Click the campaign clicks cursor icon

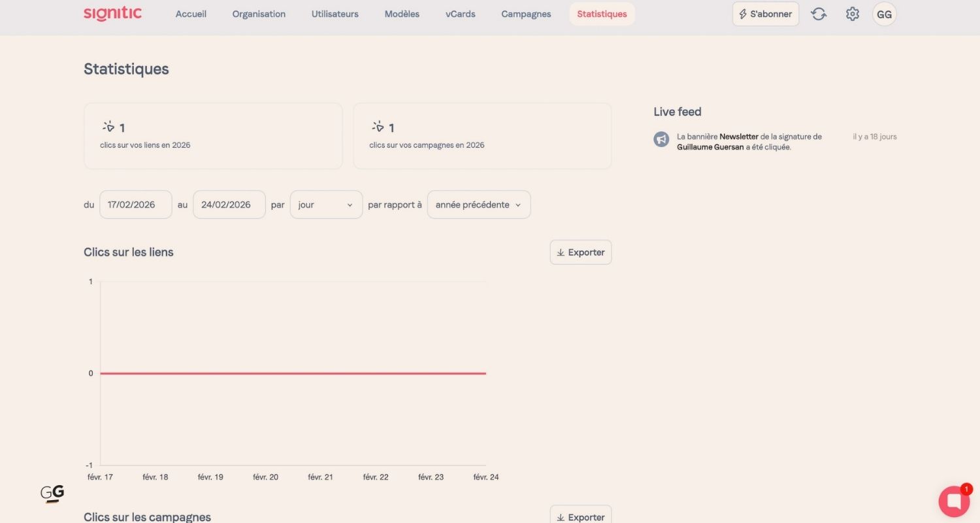coord(378,127)
